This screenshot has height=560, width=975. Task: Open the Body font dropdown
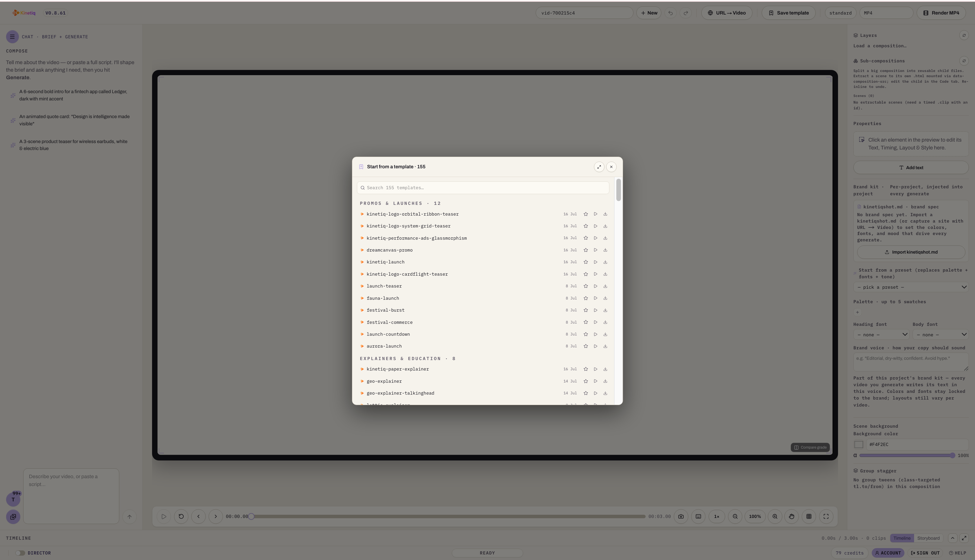[x=940, y=335]
